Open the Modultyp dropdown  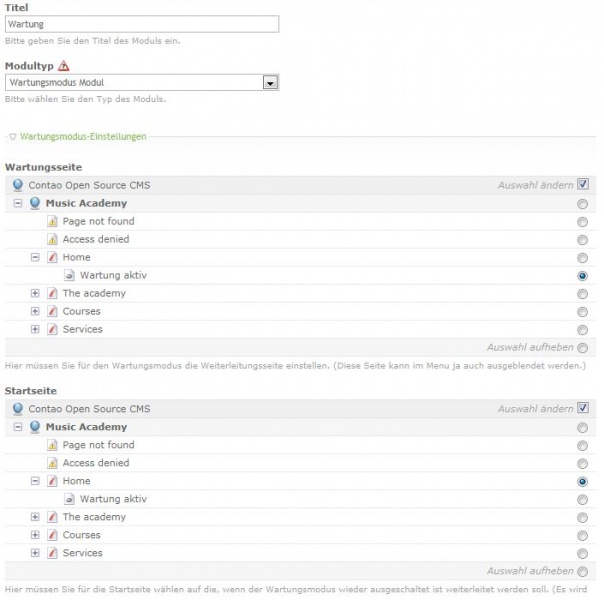coord(269,83)
